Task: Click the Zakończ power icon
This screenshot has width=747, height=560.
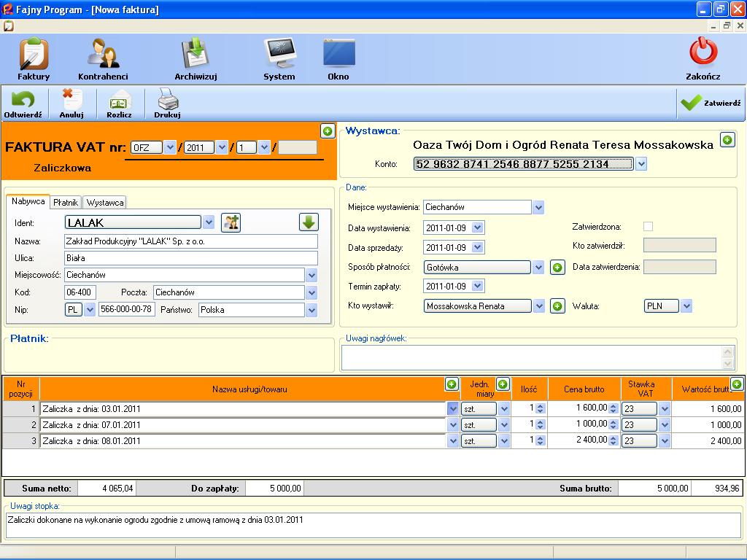Action: tap(703, 58)
